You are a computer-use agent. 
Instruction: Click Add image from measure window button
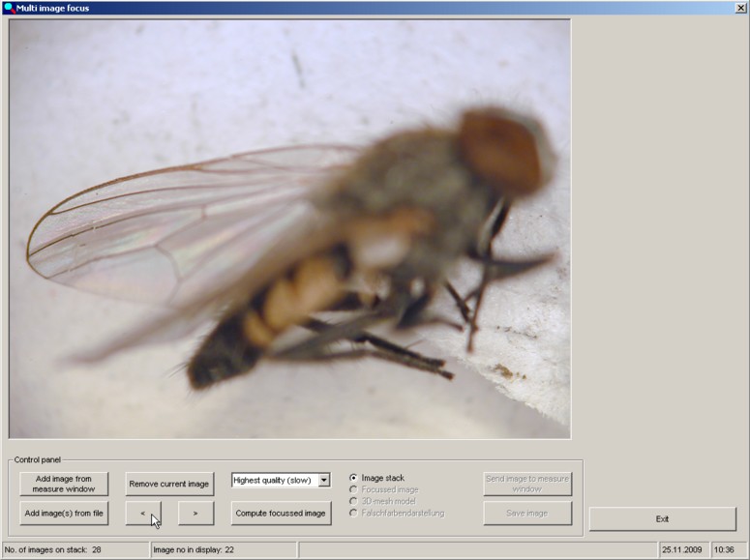tap(64, 484)
